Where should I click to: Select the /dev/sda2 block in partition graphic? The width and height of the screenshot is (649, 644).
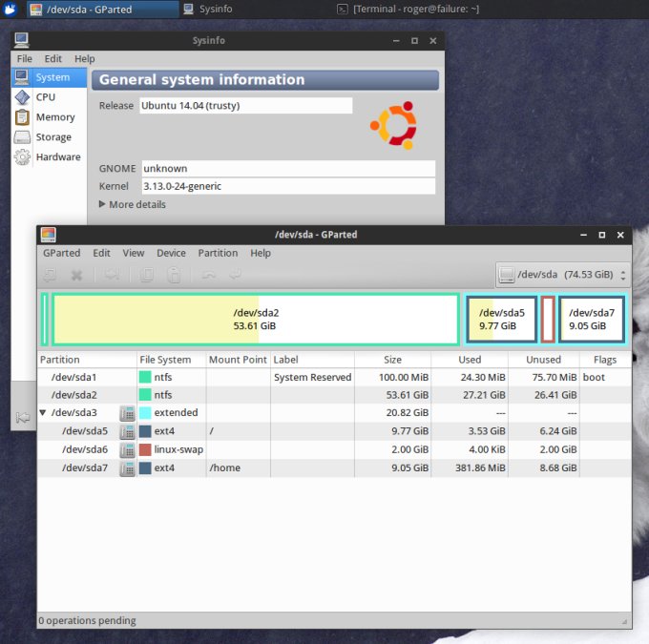click(x=256, y=319)
